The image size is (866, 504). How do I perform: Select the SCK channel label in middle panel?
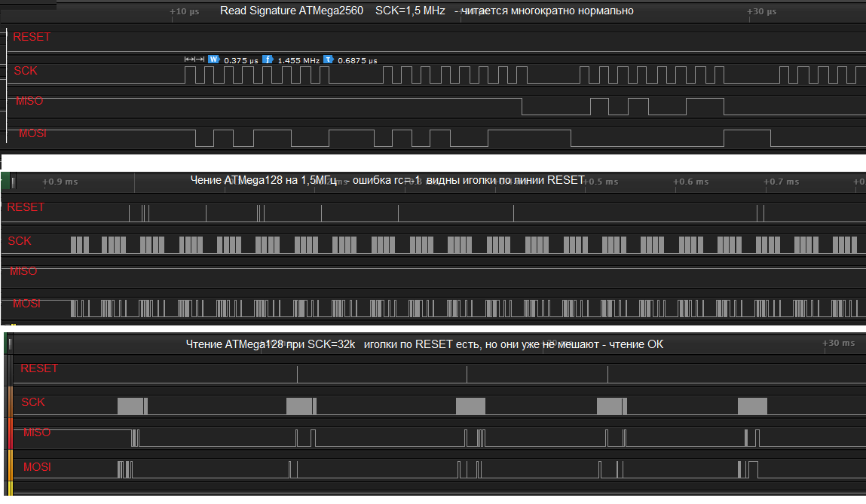[x=20, y=241]
